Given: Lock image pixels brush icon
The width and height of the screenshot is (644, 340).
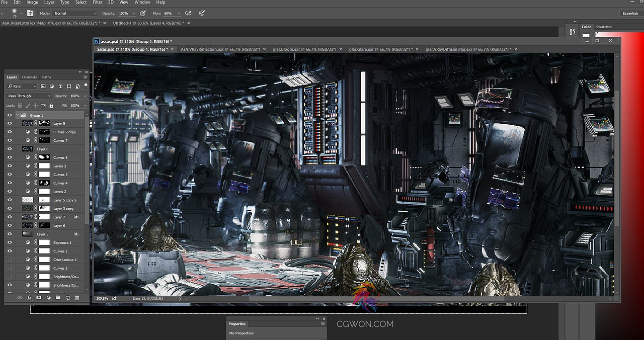Looking at the screenshot, I should point(28,106).
